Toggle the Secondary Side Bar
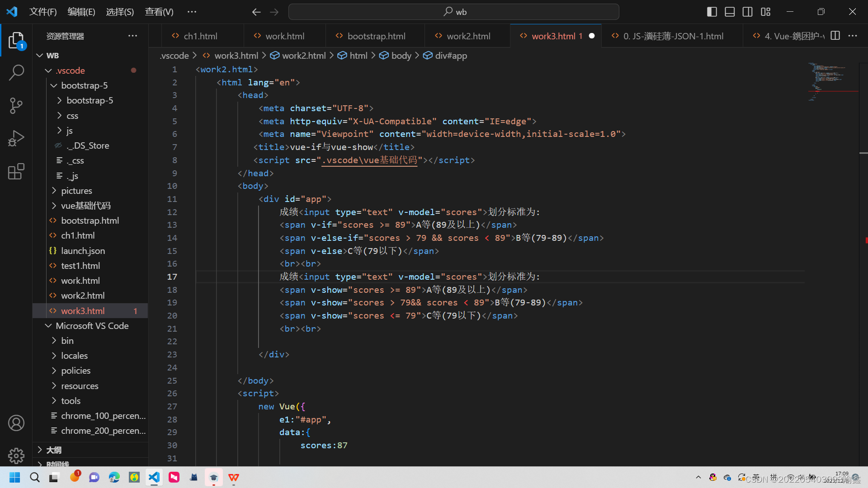The image size is (868, 488). pos(747,12)
